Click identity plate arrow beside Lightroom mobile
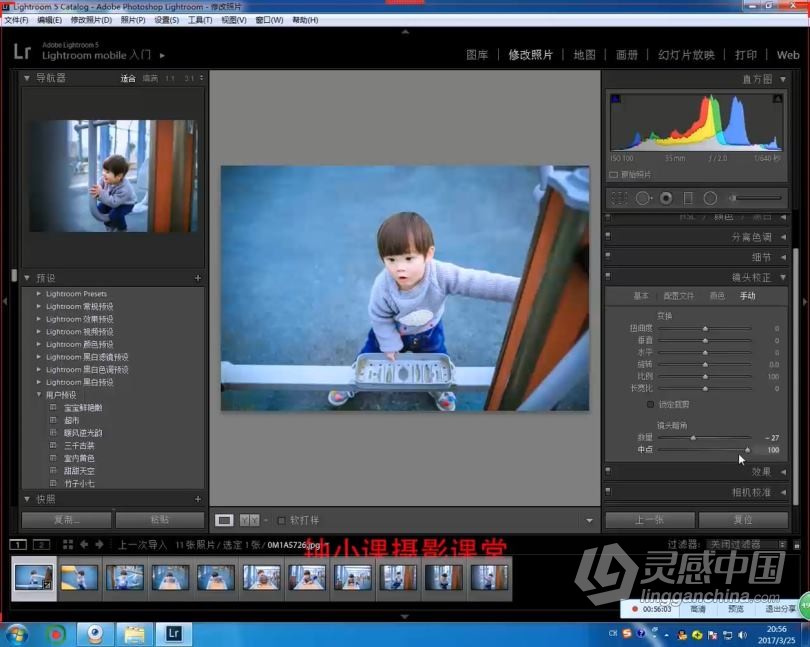This screenshot has height=647, width=810. coord(162,55)
